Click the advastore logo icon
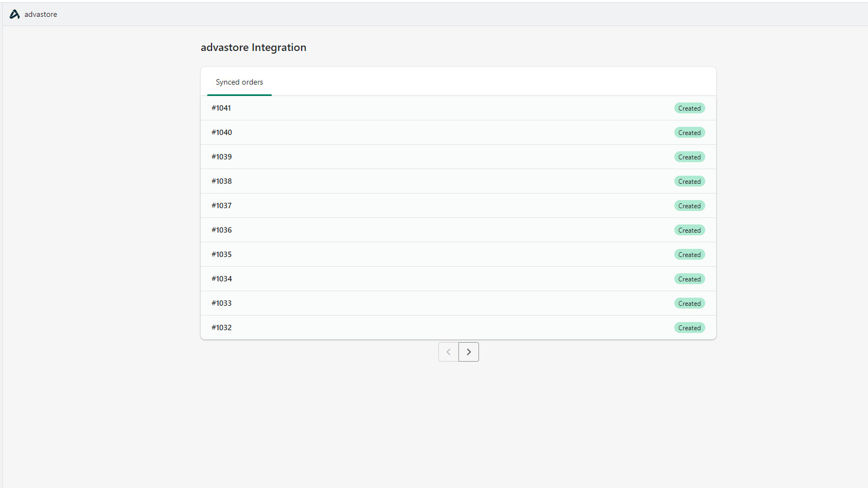Viewport: 868px width, 488px height. click(x=15, y=14)
